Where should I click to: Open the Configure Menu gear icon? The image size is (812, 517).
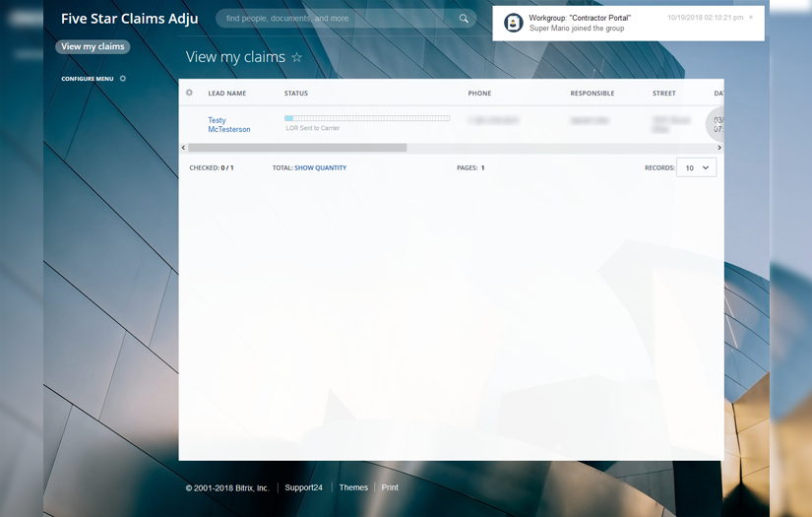point(123,79)
